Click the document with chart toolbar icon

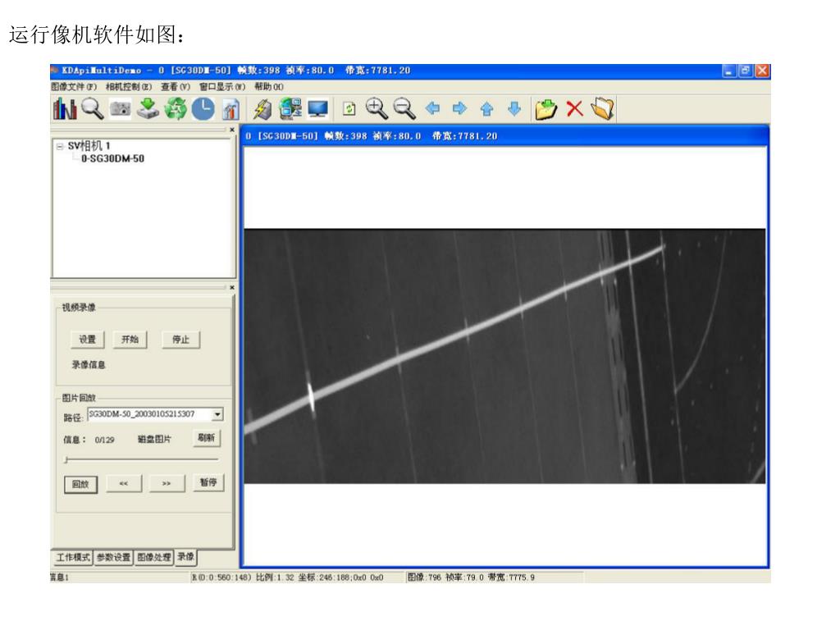231,109
